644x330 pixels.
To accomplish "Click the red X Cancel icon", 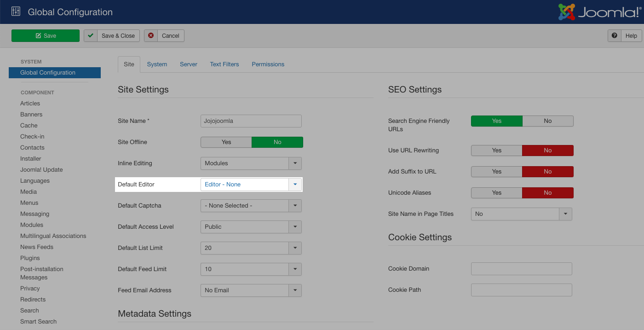I will 151,36.
